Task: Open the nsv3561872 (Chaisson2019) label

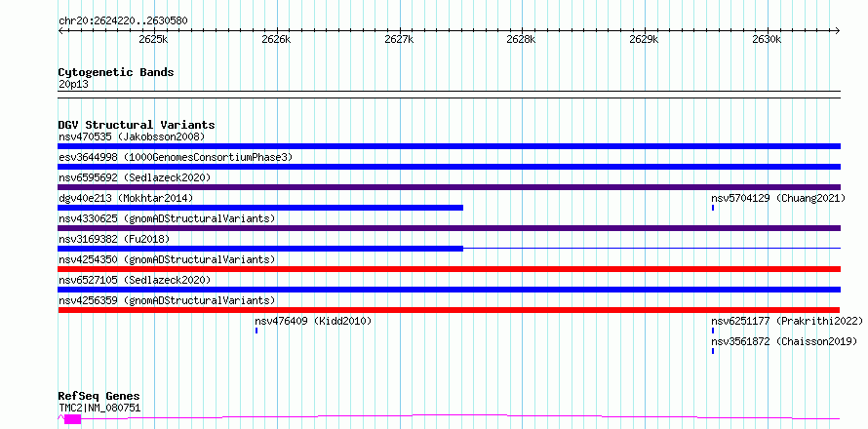Action: (784, 341)
